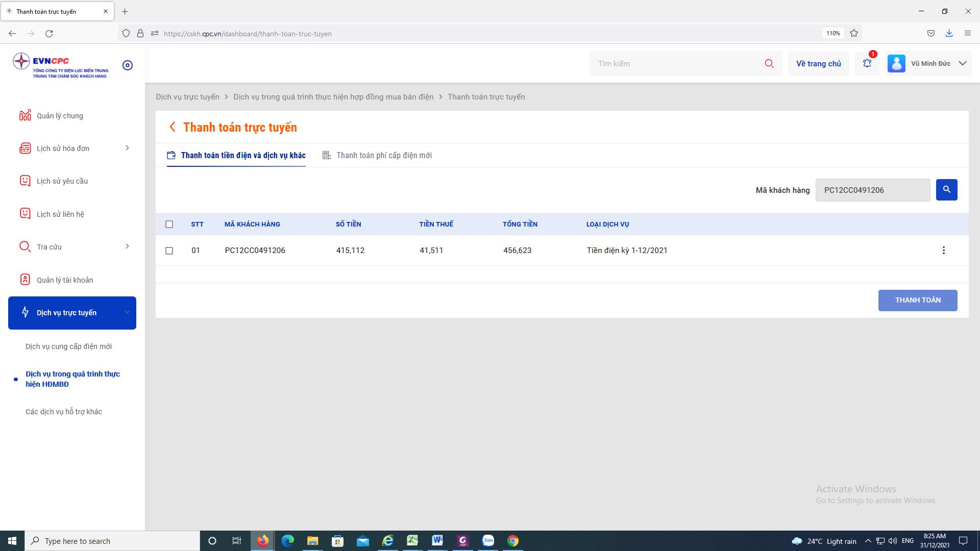Open Quản lý tài khoản in sidebar
This screenshot has height=551, width=980.
click(65, 280)
